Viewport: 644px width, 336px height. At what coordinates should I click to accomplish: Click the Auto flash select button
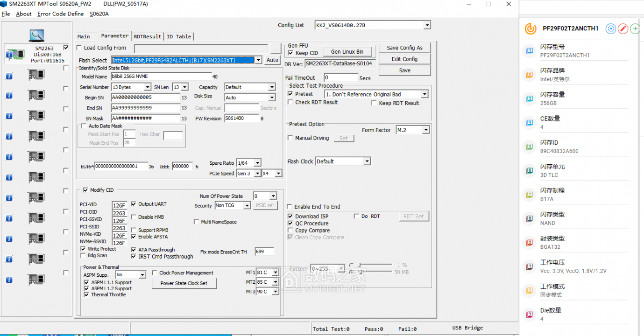[x=272, y=60]
